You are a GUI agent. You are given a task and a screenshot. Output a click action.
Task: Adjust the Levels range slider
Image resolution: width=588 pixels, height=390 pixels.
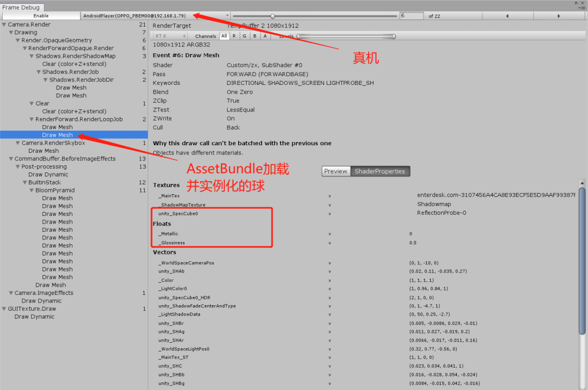[345, 36]
